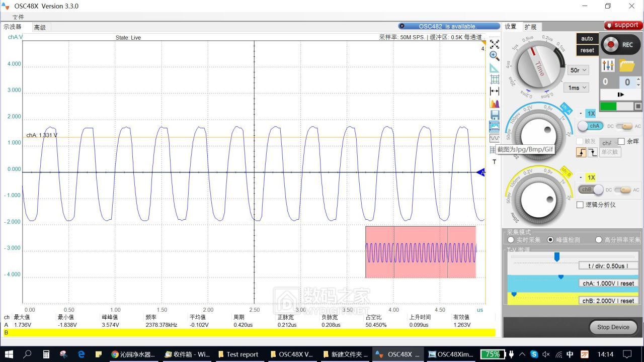The height and width of the screenshot is (362, 644).
Task: Switch to the 示波器 tab
Action: (13, 27)
